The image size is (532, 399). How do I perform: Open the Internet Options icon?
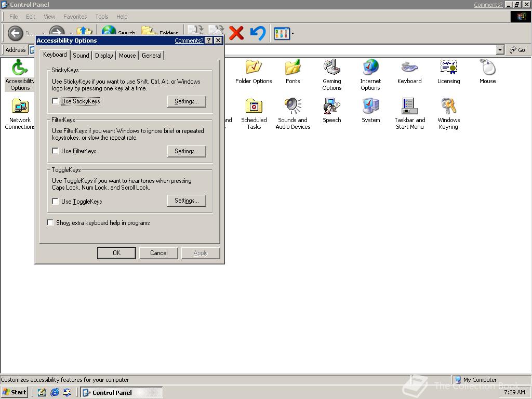pyautogui.click(x=370, y=75)
